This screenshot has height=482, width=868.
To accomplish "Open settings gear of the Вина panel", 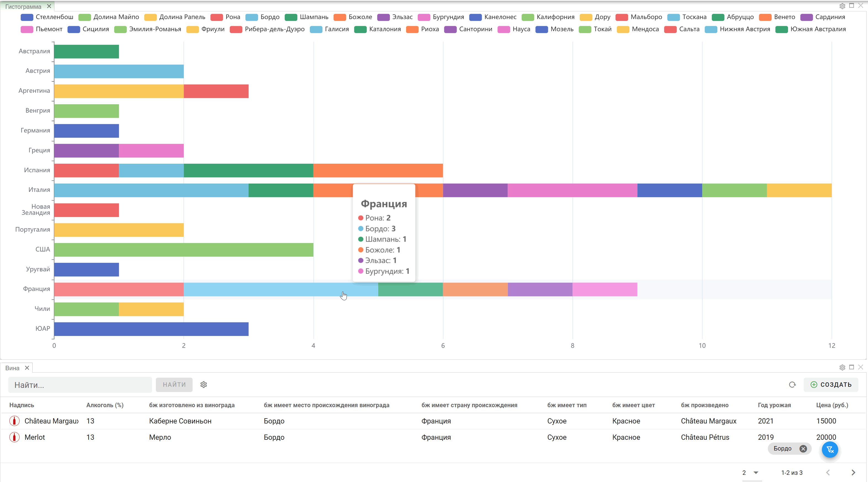I will tap(842, 367).
